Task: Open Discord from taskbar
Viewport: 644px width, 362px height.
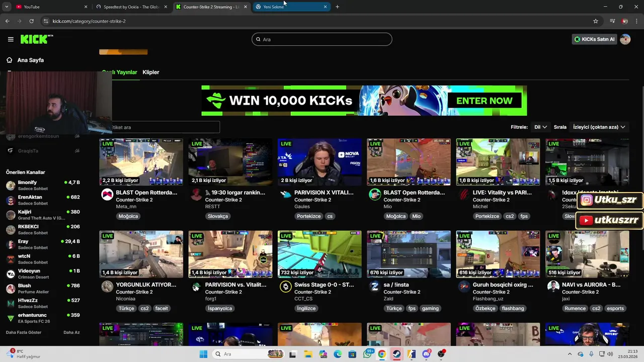Action: [426, 354]
